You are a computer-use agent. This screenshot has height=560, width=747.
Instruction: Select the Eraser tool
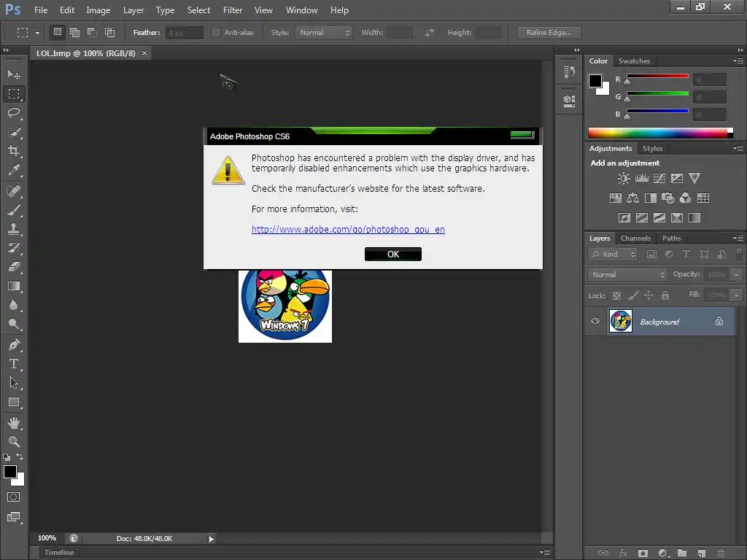click(14, 267)
